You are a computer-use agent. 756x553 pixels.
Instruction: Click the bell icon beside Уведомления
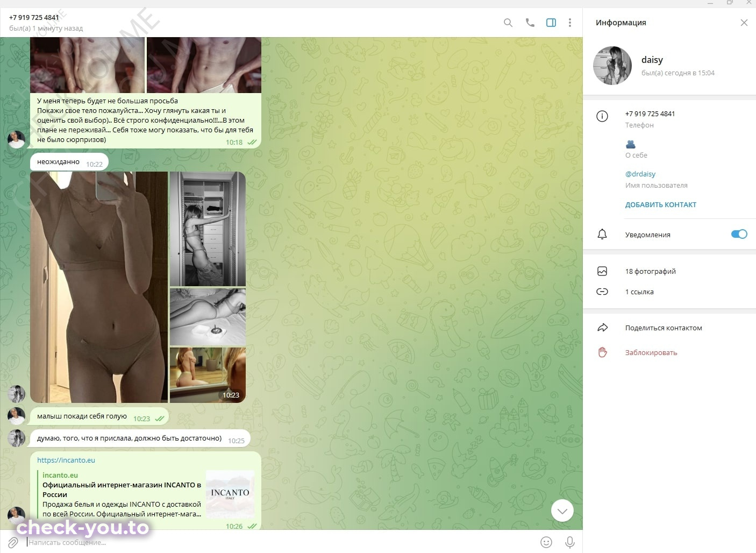click(602, 235)
